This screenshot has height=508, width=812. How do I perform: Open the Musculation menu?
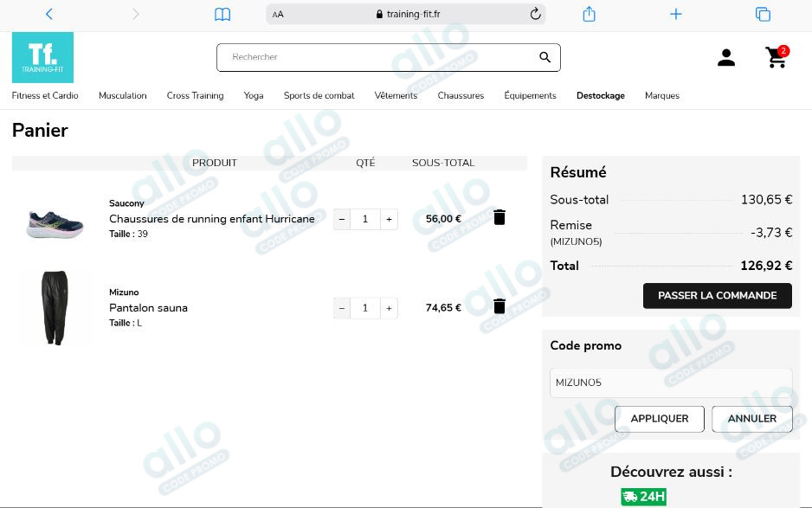pyautogui.click(x=122, y=95)
